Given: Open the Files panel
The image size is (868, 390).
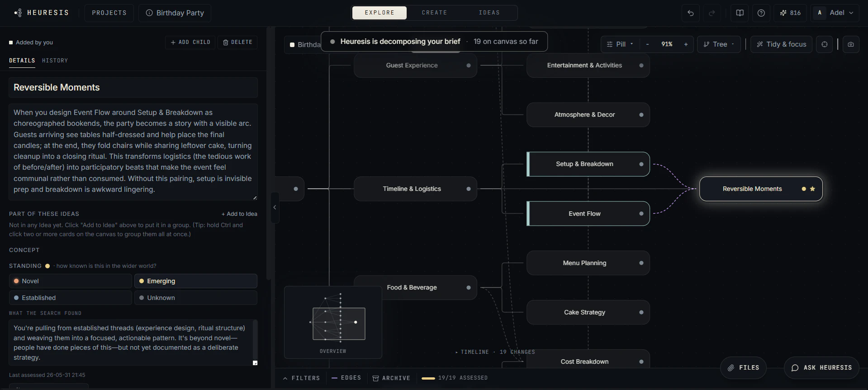Looking at the screenshot, I should (x=743, y=368).
